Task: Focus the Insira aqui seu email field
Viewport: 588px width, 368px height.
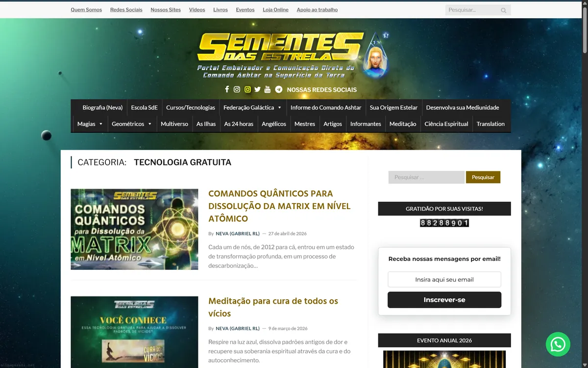Action: [x=444, y=280]
